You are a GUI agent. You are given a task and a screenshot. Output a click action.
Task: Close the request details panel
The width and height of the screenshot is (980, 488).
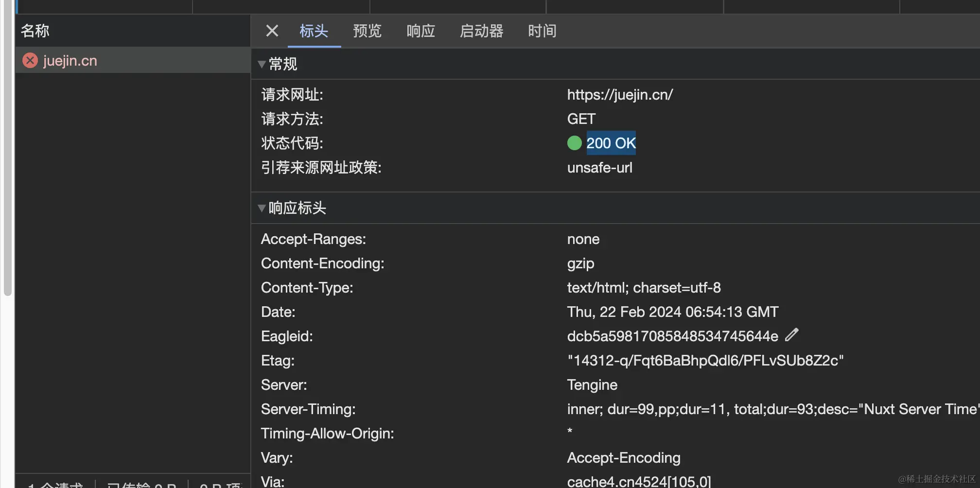coord(272,31)
